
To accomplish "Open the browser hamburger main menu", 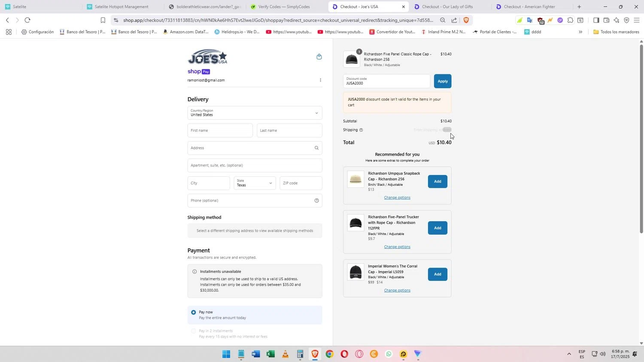I will (x=636, y=20).
